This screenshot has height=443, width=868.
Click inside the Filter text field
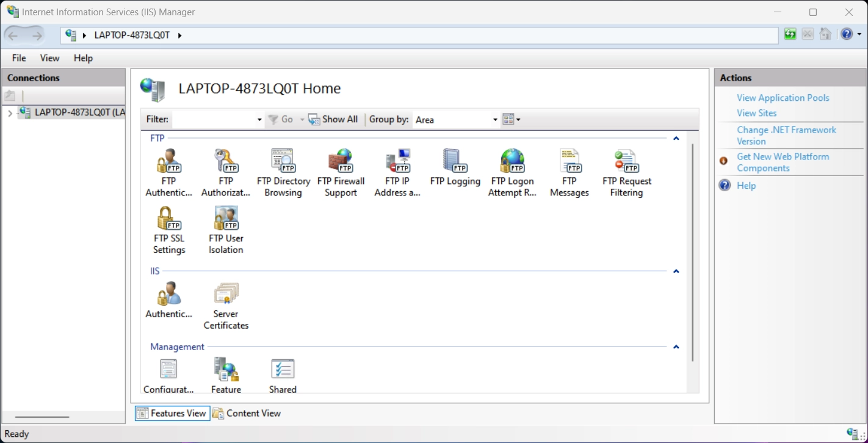[214, 120]
